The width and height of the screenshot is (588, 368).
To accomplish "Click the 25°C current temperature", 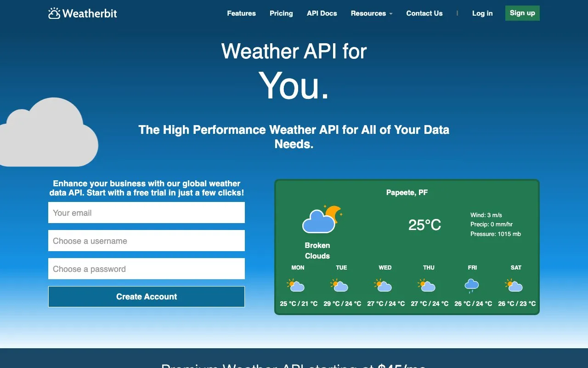I will [424, 224].
